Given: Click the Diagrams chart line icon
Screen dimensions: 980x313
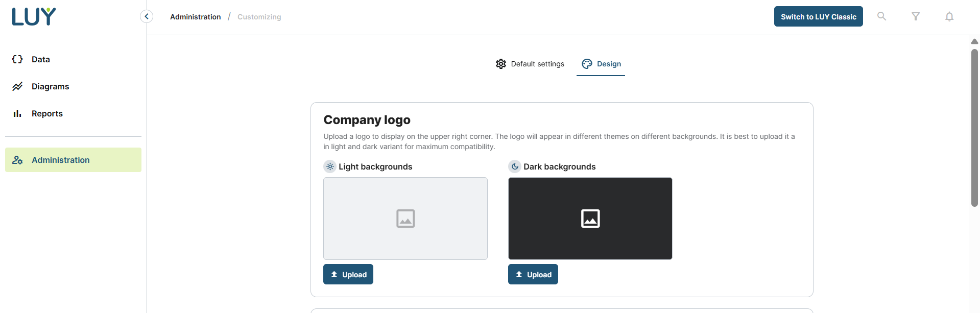Looking at the screenshot, I should pyautogui.click(x=17, y=86).
